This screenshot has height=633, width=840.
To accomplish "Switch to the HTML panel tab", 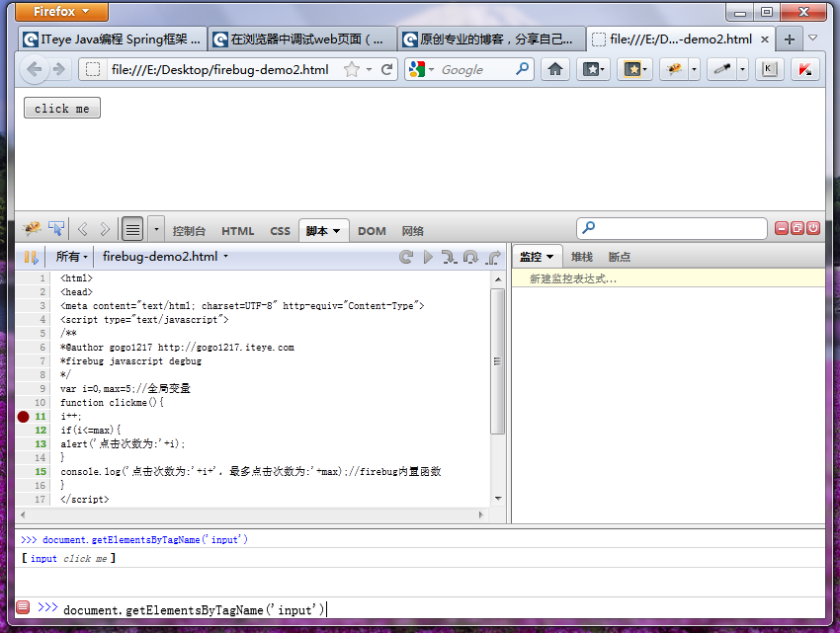I will 237,230.
